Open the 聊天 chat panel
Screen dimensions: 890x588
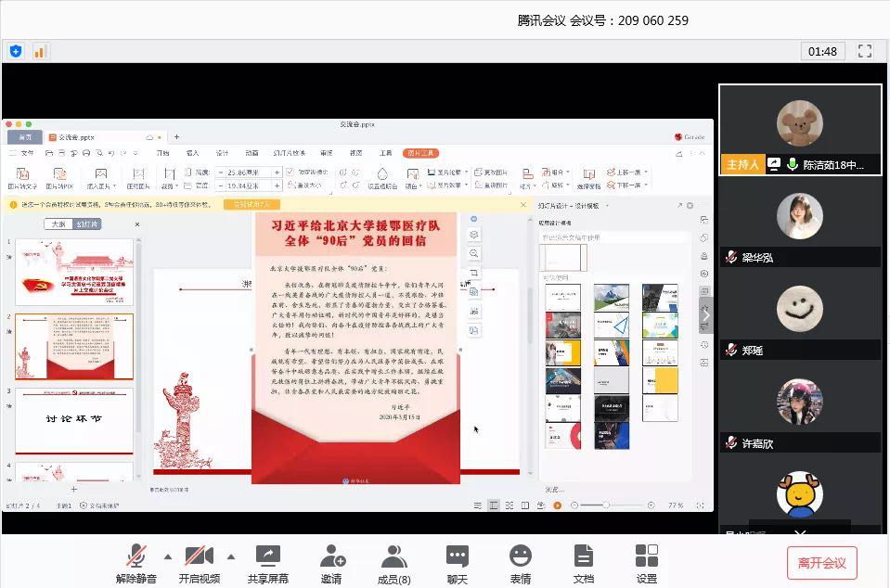pos(458,563)
